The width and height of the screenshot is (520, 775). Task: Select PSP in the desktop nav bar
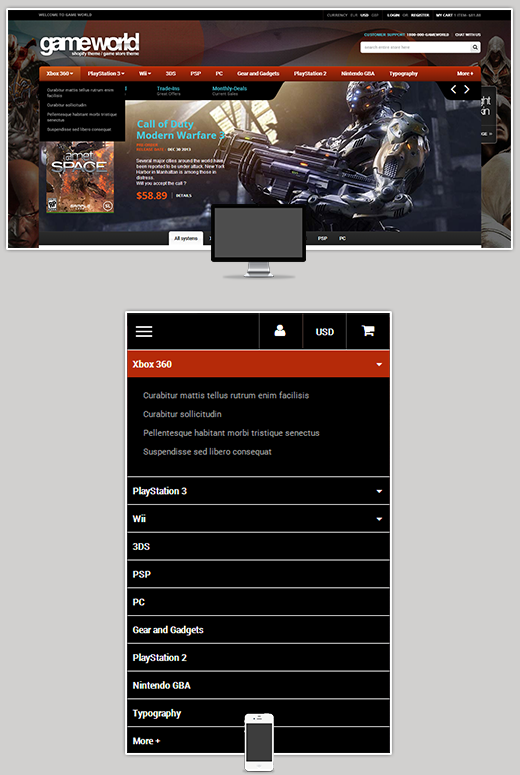(x=196, y=74)
